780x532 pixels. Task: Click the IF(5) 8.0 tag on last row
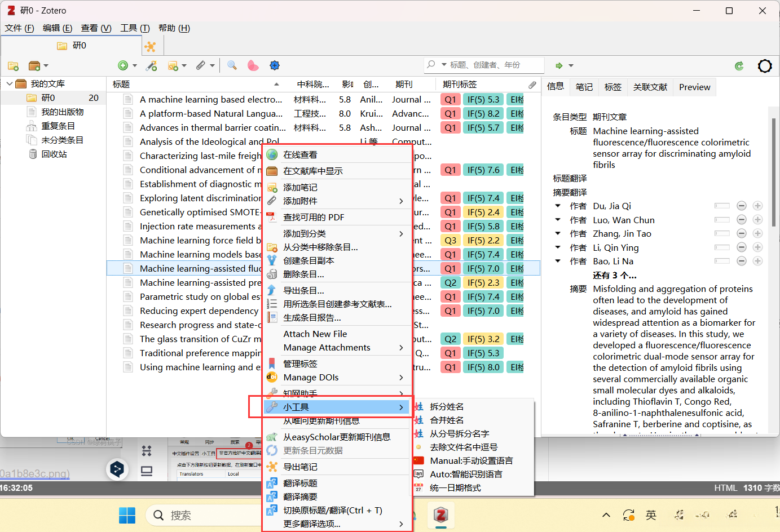tap(484, 367)
